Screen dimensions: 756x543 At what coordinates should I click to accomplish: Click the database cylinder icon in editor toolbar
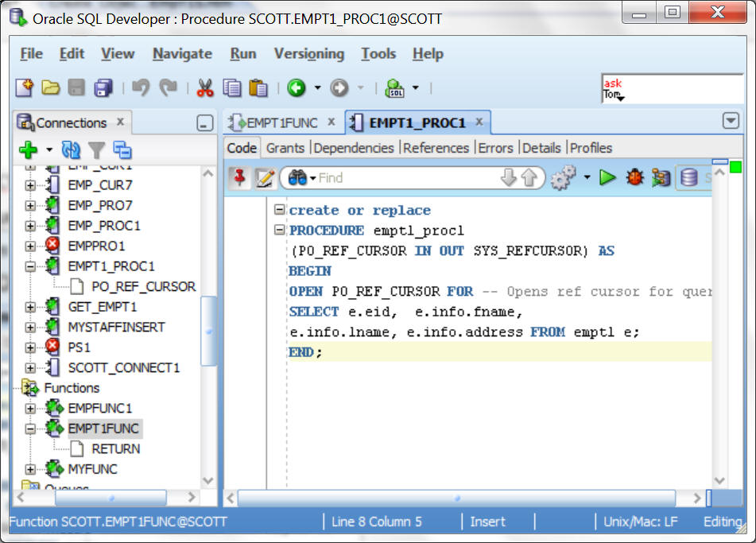point(688,177)
